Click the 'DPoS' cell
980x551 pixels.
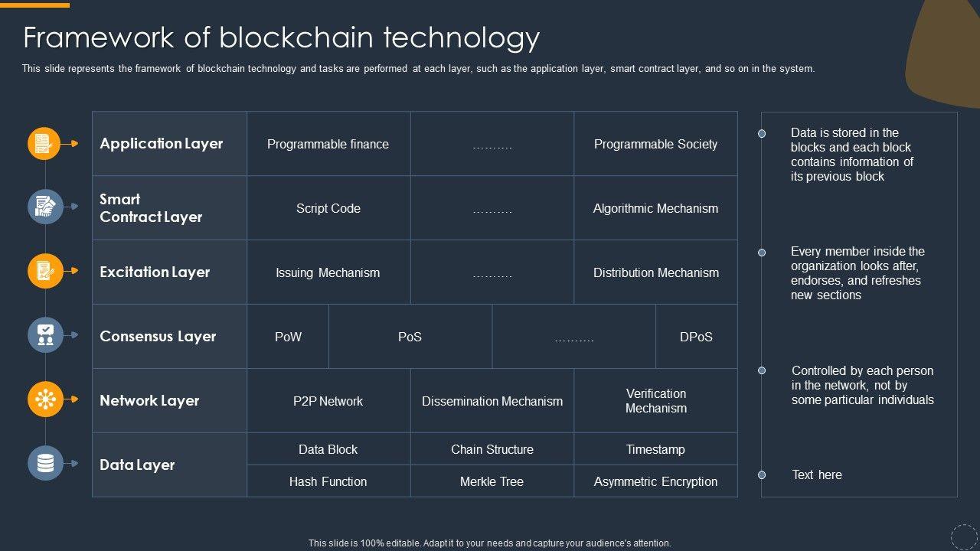(696, 337)
